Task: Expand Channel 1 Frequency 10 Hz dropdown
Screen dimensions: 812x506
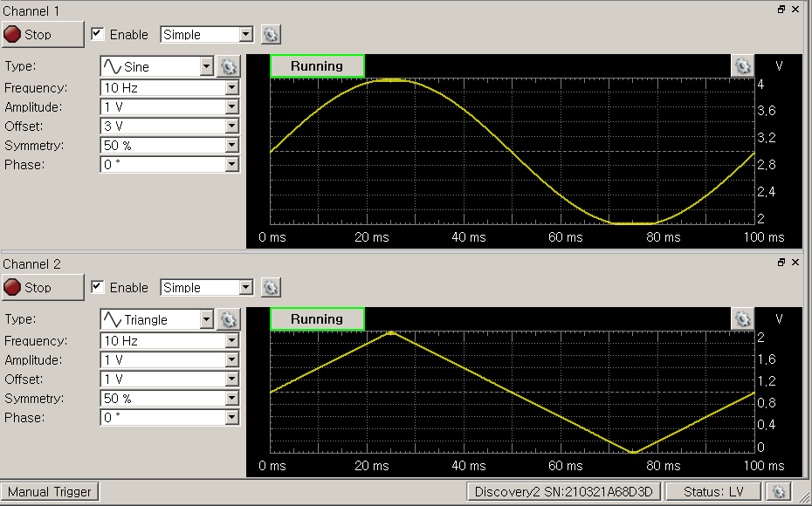Action: coord(231,88)
